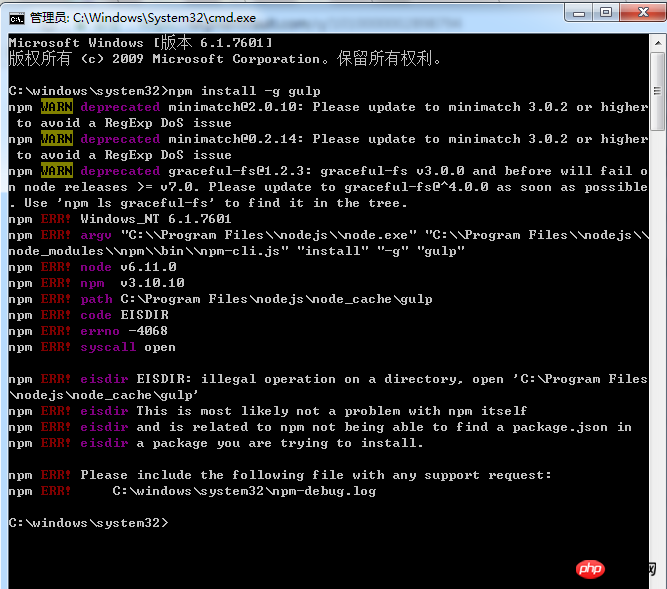The height and width of the screenshot is (589, 667).
Task: Click the ERR! path node_cache\gulp line
Action: pyautogui.click(x=220, y=299)
